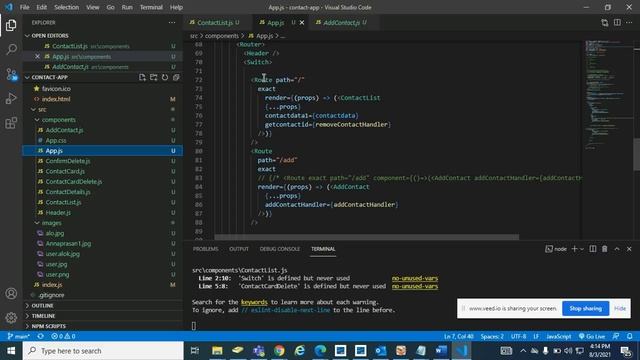Open changes icon in editor toolbar

tap(604, 22)
